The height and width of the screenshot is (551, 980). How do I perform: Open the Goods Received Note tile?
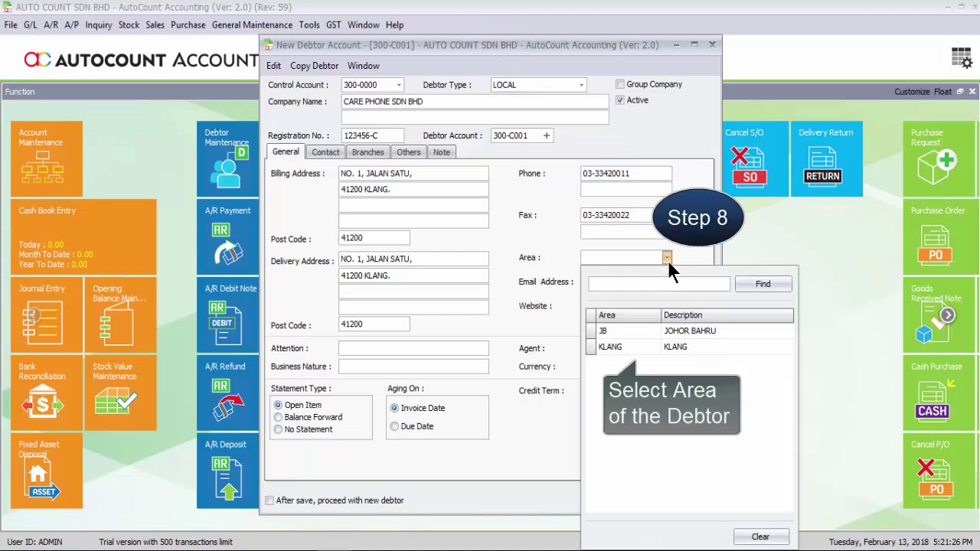tap(939, 315)
